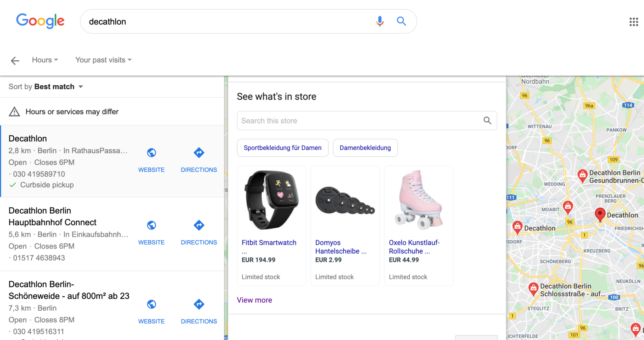Open website globe icon for Decathlon RathausPassagen
Screen dimensions: 644x340
[151, 152]
